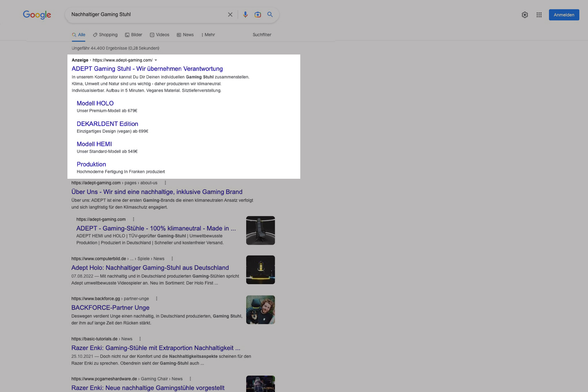Open the Modell HOLO sitelink
Screen dimensions: 588x392
[x=95, y=103]
